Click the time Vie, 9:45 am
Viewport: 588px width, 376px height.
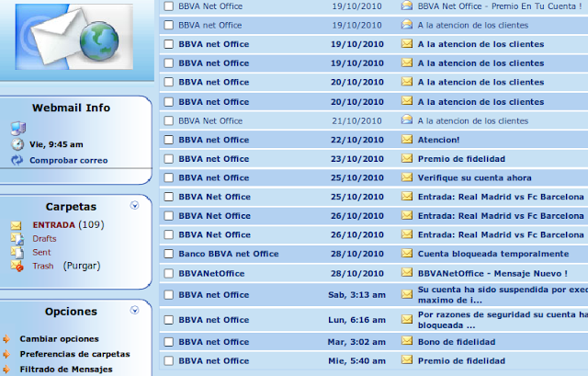(56, 144)
